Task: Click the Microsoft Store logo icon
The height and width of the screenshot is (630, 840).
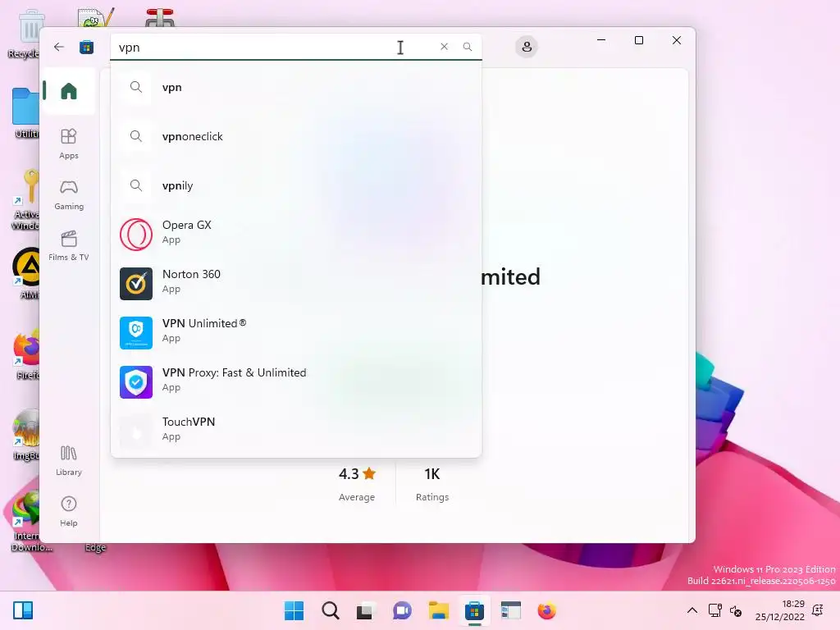Action: (86, 47)
